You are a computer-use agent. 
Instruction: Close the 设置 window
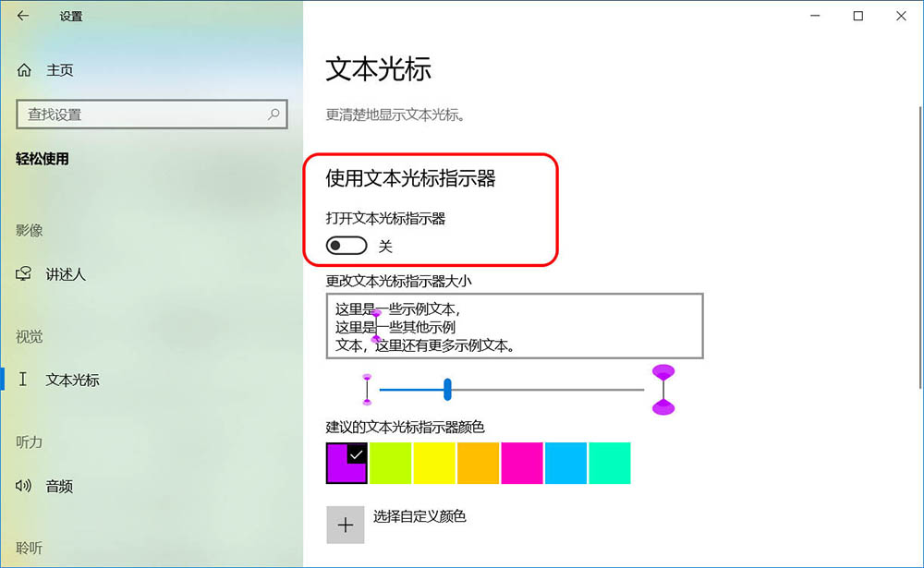901,16
